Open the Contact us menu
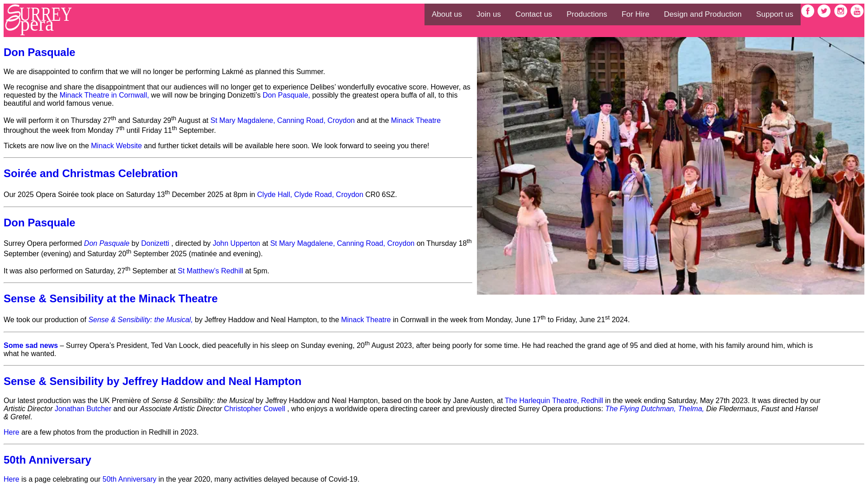This screenshot has height=488, width=868. tap(533, 14)
